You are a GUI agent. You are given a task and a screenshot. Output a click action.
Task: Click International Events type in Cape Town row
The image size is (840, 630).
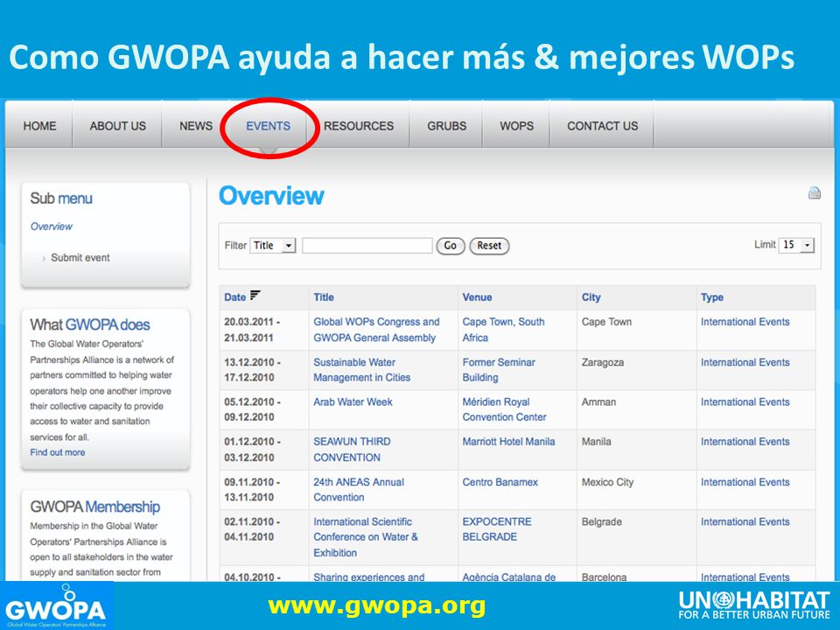pos(745,322)
